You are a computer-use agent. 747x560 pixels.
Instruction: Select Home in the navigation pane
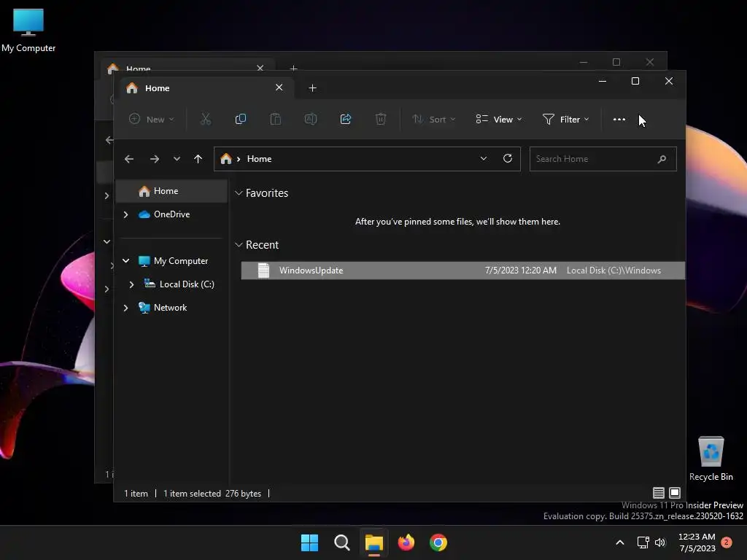[171, 191]
